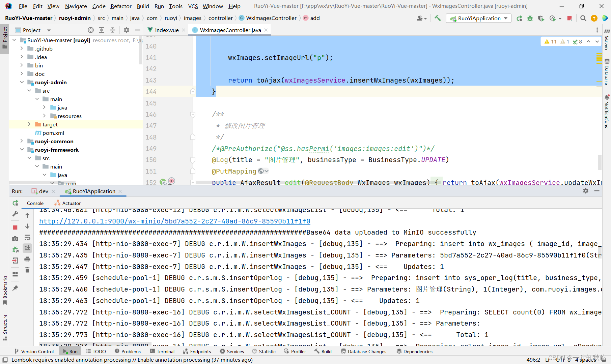Collapse the ruoyi-admin module
This screenshot has width=611, height=364.
(22, 82)
